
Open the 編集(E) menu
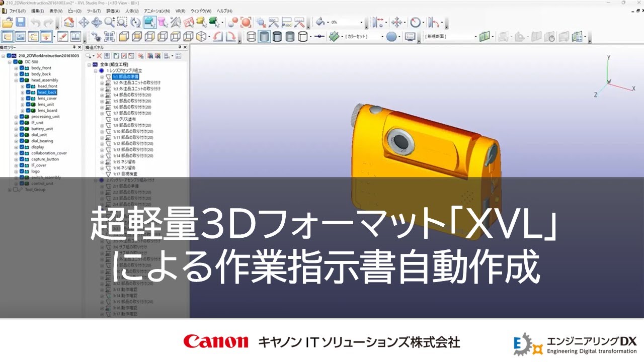[37, 11]
